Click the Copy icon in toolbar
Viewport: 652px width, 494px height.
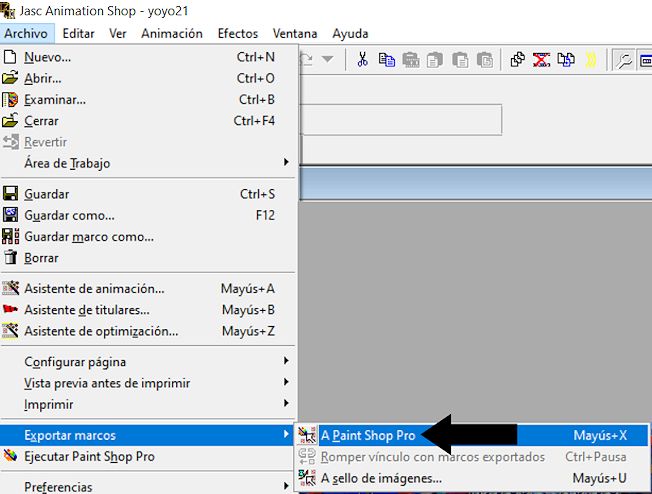pyautogui.click(x=387, y=60)
